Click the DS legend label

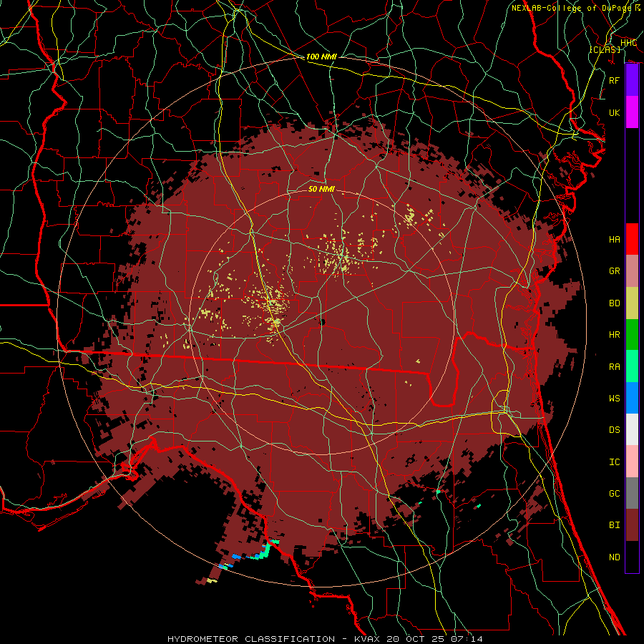pos(615,430)
